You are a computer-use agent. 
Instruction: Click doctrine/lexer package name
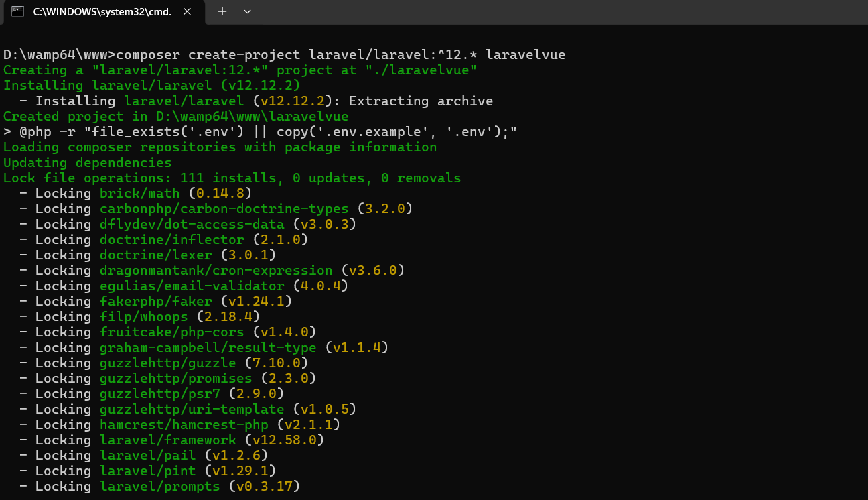pos(155,255)
